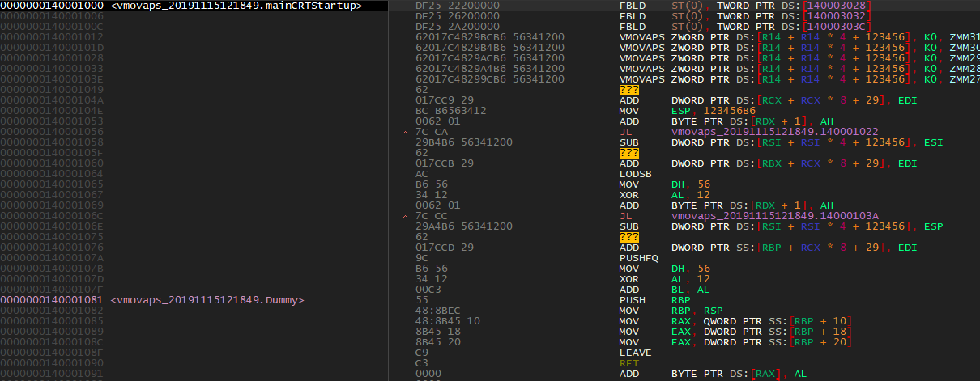980x381 pixels.
Task: Select address 0000000140001091
Action: point(52,374)
